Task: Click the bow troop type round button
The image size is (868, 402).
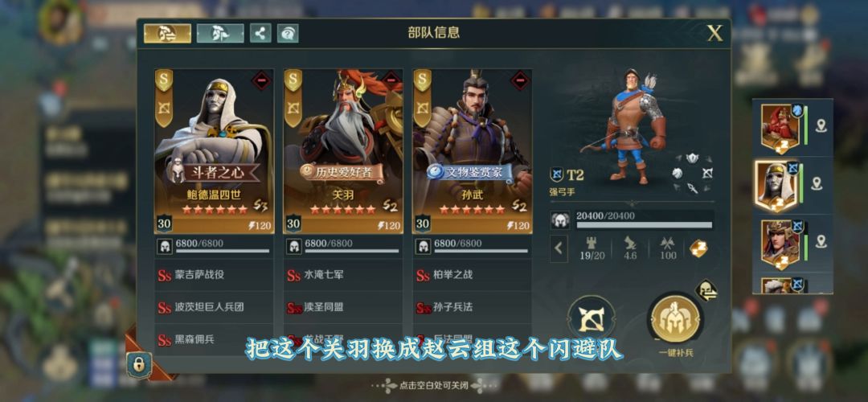Action: (592, 318)
